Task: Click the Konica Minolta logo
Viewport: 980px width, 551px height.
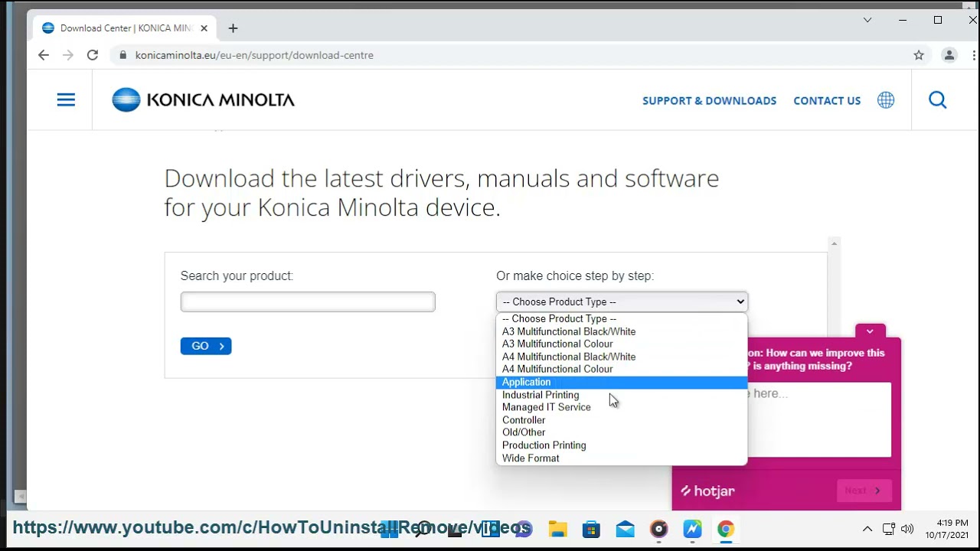Action: coord(203,99)
